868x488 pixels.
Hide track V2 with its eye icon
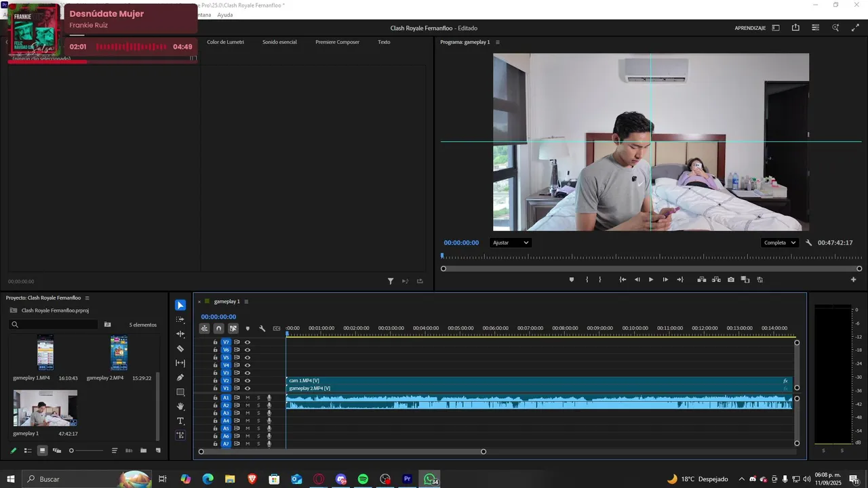pyautogui.click(x=248, y=381)
